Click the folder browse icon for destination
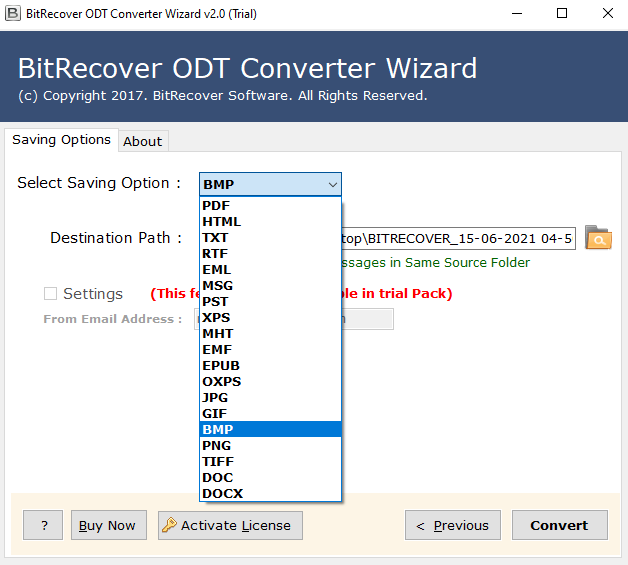 [x=597, y=238]
